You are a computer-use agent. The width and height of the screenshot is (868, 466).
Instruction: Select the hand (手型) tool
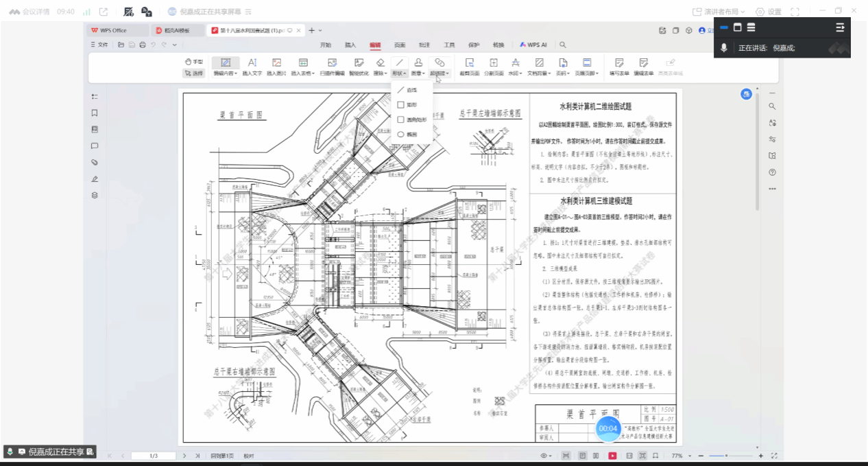[194, 62]
